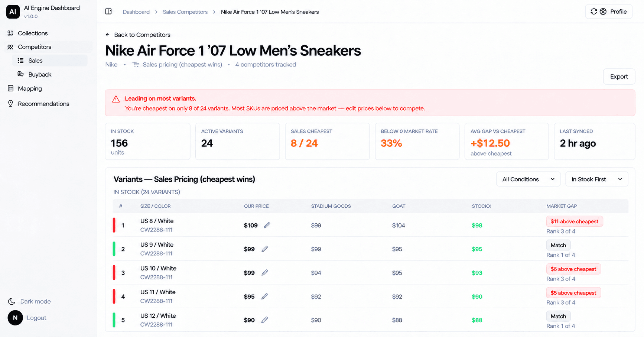Click the green status bar of row 5
The height and width of the screenshot is (337, 644).
click(114, 320)
